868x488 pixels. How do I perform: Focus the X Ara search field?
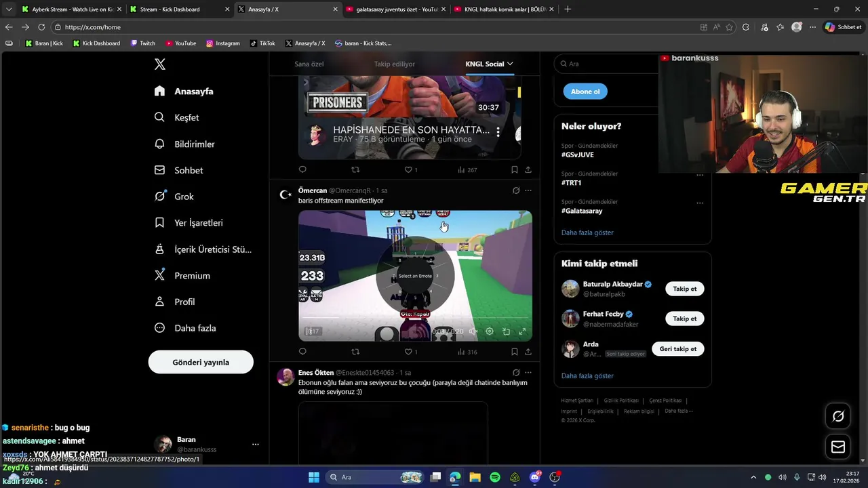tap(606, 64)
